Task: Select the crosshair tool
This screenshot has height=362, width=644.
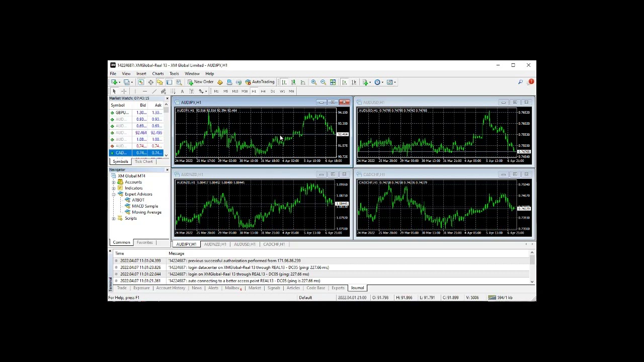Action: 124,91
